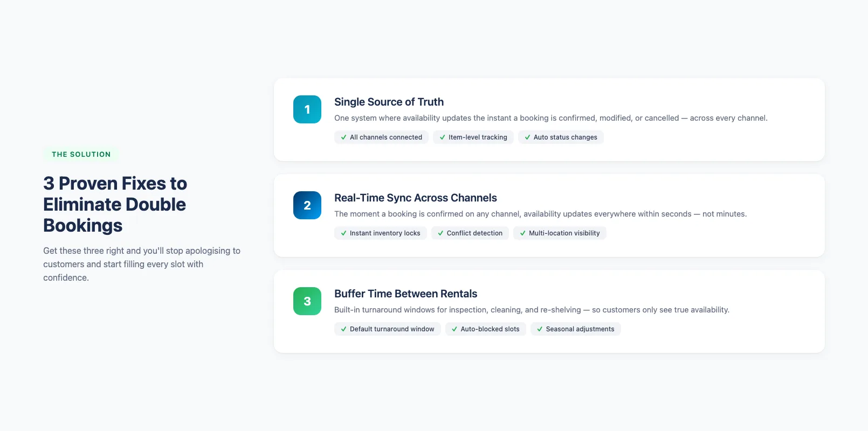Click the Single Source of Truth description text
This screenshot has height=431, width=868.
click(550, 118)
